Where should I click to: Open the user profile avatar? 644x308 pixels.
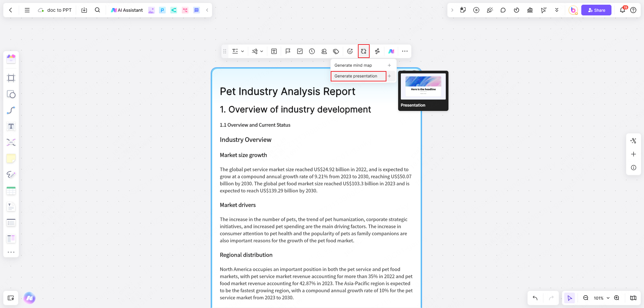coord(573,10)
